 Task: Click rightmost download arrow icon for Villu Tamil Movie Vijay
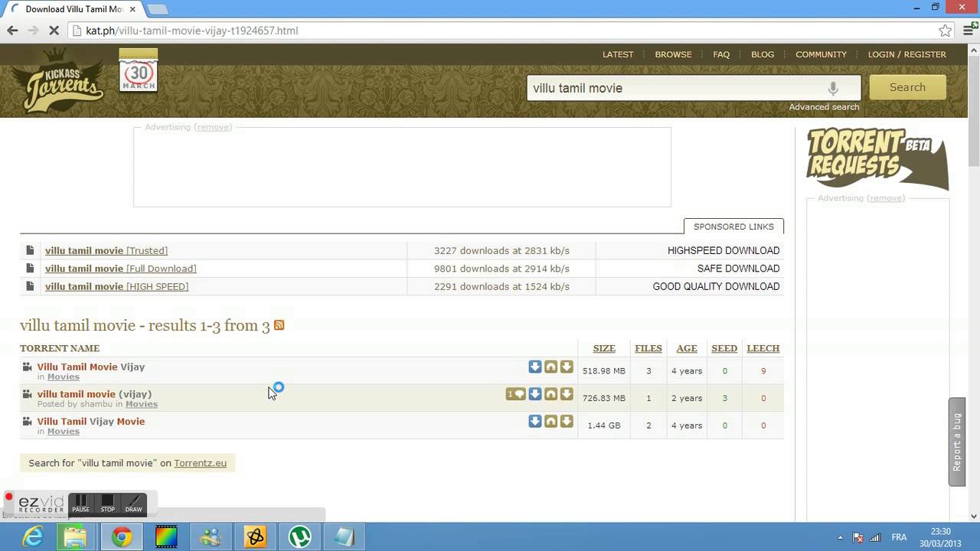[567, 367]
